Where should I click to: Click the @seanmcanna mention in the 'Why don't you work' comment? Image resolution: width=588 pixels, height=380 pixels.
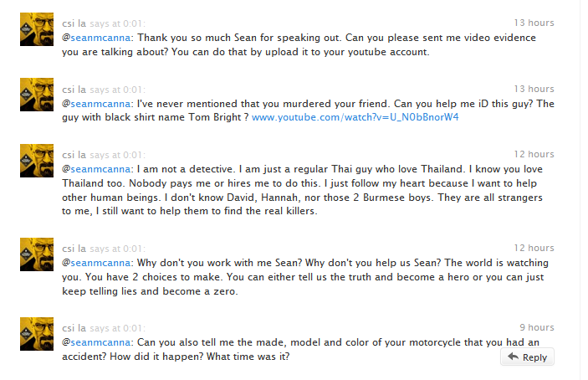(97, 263)
